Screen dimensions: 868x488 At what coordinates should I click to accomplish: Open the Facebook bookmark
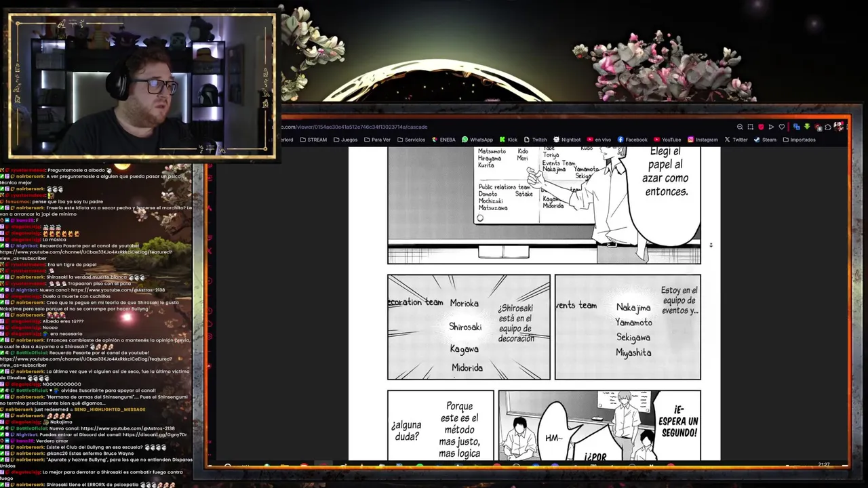633,140
